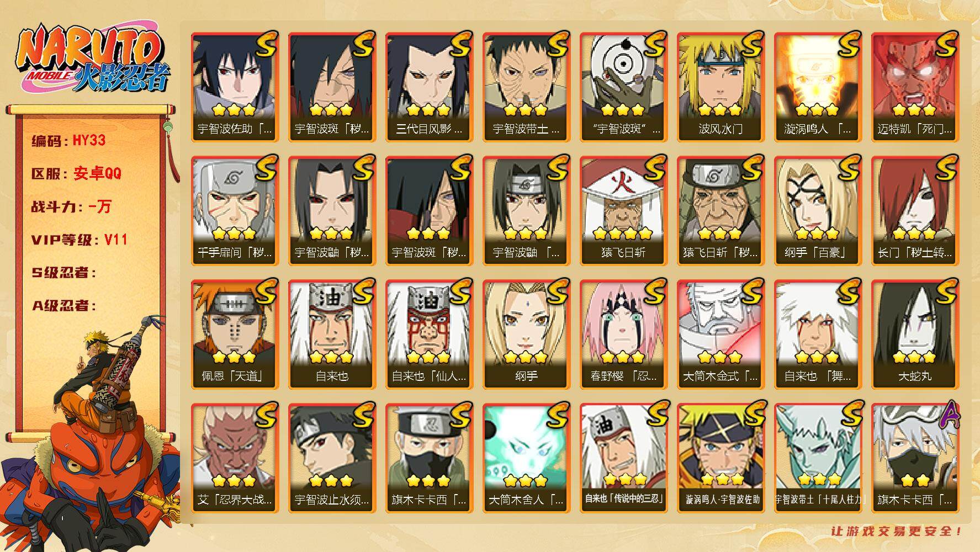
Task: Select the 大蛇丸 character card
Action: coord(915,335)
